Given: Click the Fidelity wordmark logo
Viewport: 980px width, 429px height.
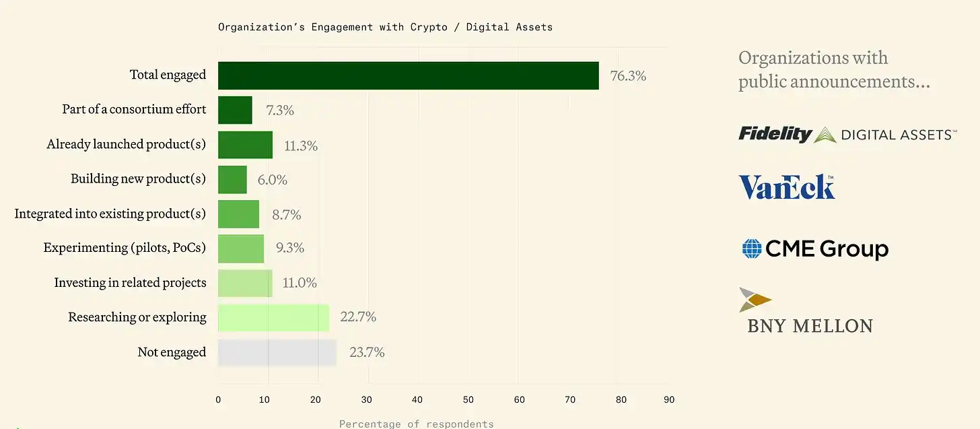Looking at the screenshot, I should 775,133.
